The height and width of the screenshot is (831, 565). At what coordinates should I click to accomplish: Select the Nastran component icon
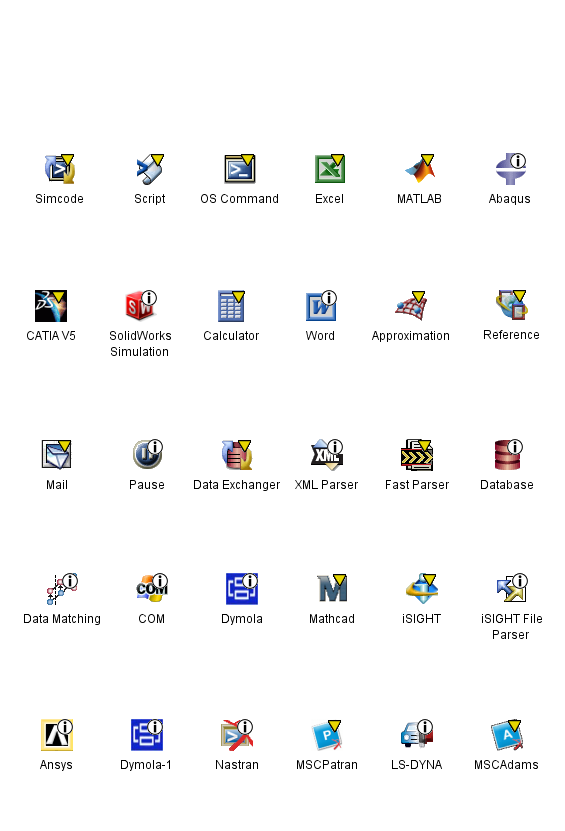pyautogui.click(x=237, y=735)
